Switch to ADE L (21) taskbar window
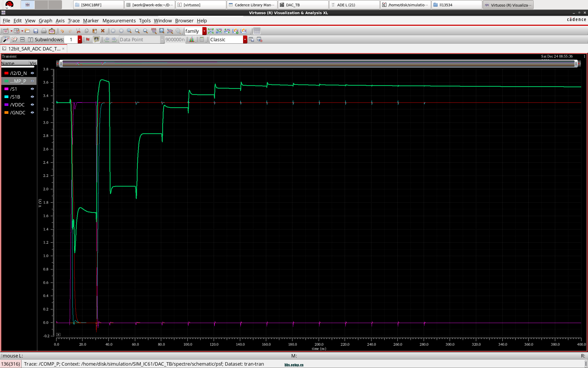This screenshot has height=368, width=588. pos(355,5)
